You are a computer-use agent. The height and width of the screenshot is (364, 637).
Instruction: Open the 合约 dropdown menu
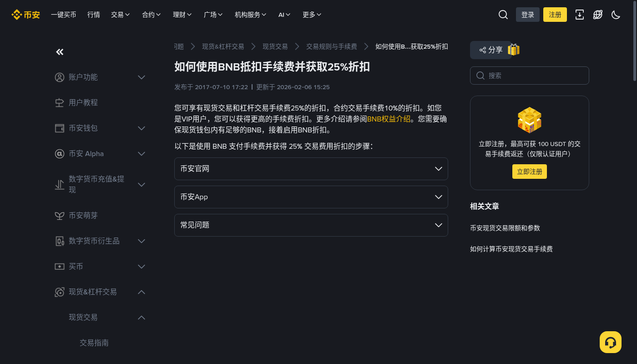coord(152,15)
